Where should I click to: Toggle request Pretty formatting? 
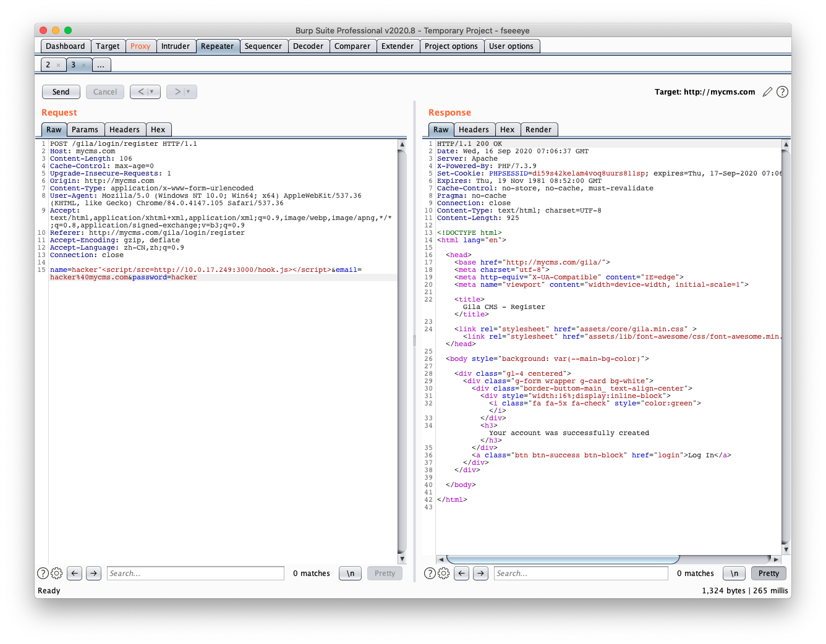(x=385, y=574)
